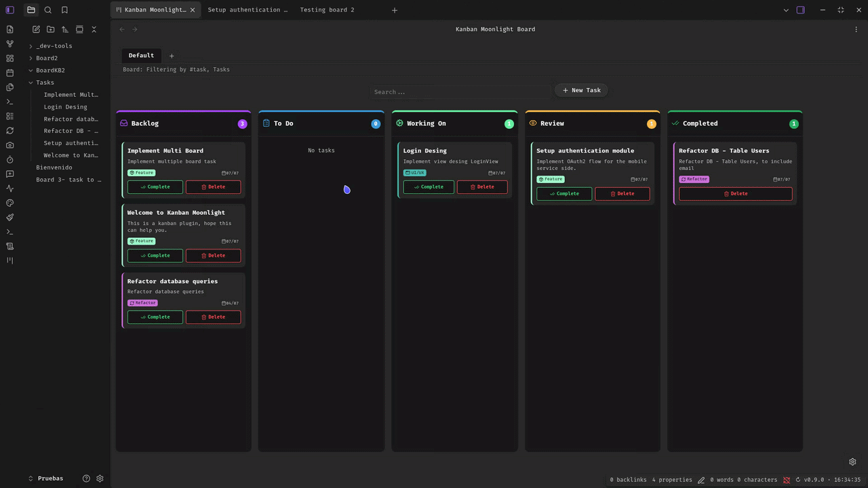This screenshot has height=488, width=868.
Task: Open Obsidian settings gear beside Pruebas
Action: click(x=100, y=479)
